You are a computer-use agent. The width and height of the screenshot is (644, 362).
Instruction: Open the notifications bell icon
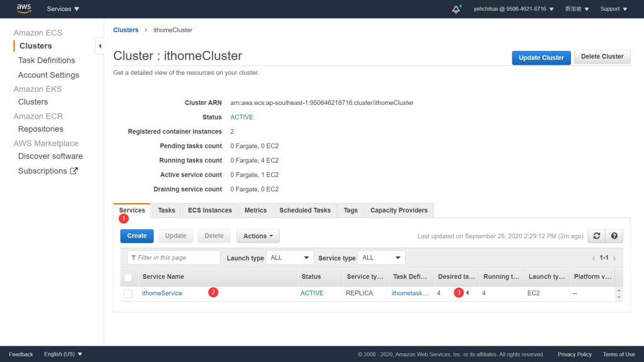pos(456,9)
